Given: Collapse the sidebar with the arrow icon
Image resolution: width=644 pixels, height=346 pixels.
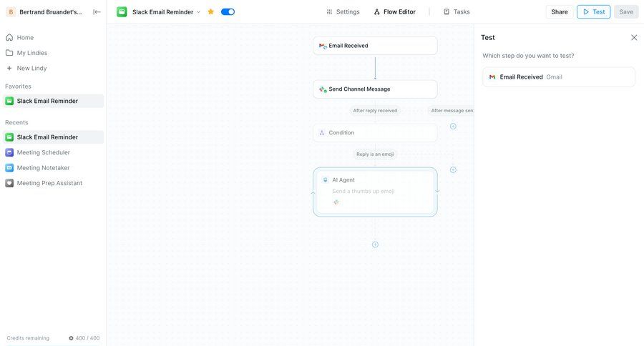Looking at the screenshot, I should pos(97,12).
